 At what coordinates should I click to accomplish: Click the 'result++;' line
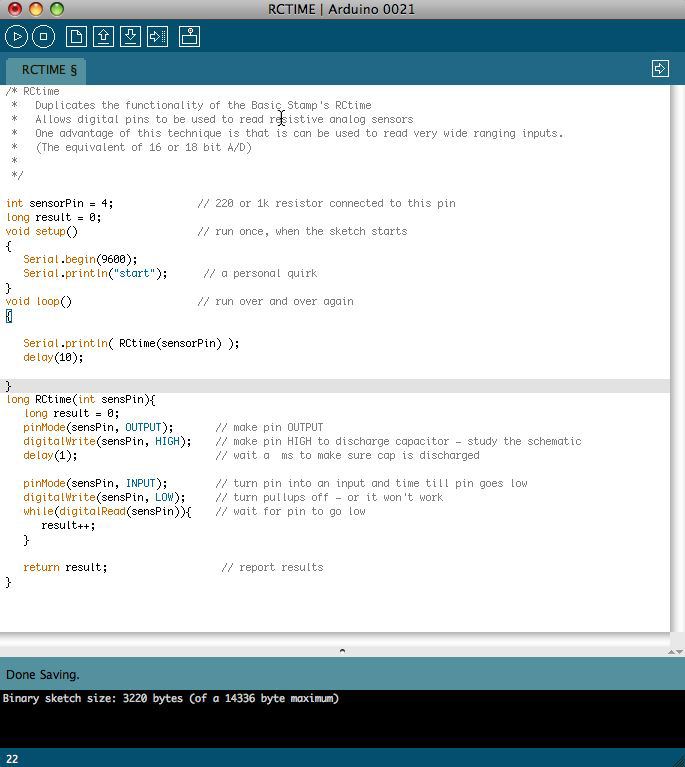[68, 526]
